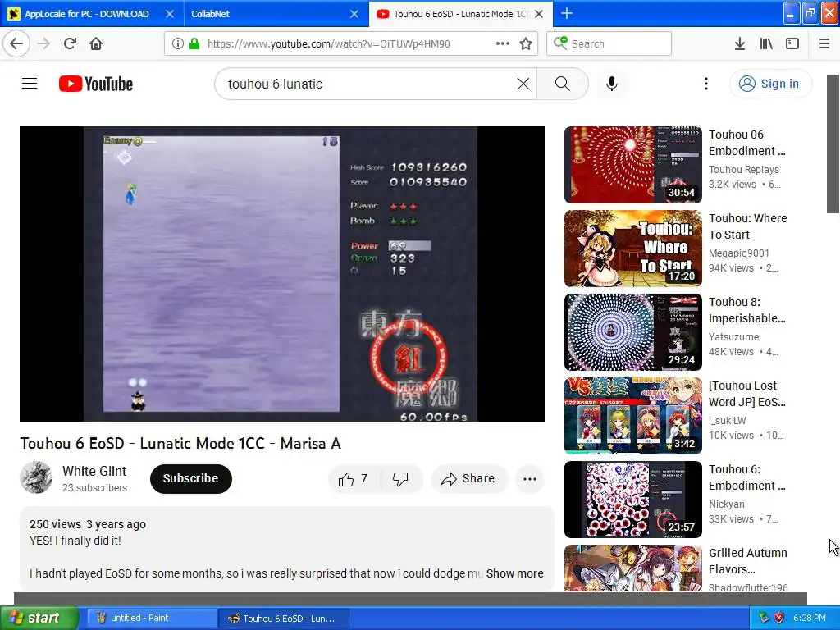840x630 pixels.
Task: Show site information icon in address bar
Action: click(x=178, y=43)
